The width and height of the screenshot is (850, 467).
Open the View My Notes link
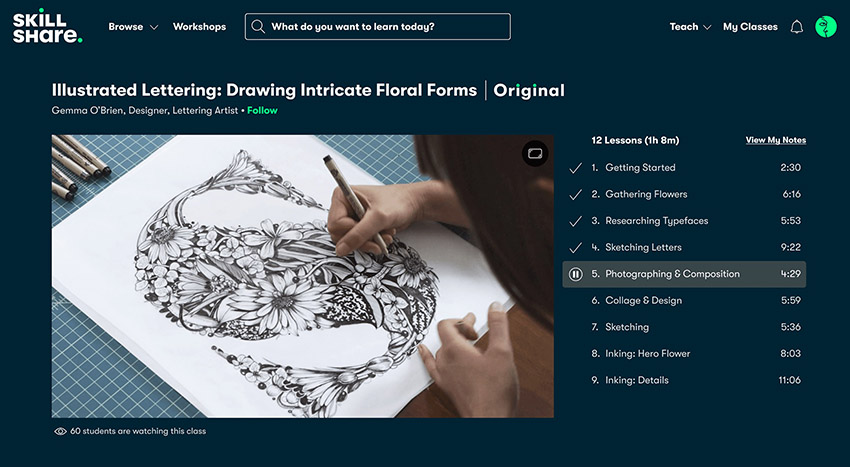tap(775, 140)
